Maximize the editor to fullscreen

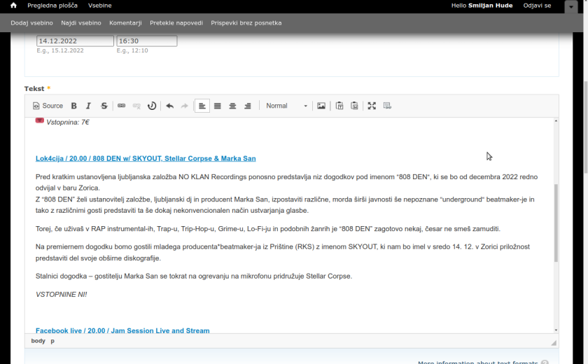click(372, 106)
